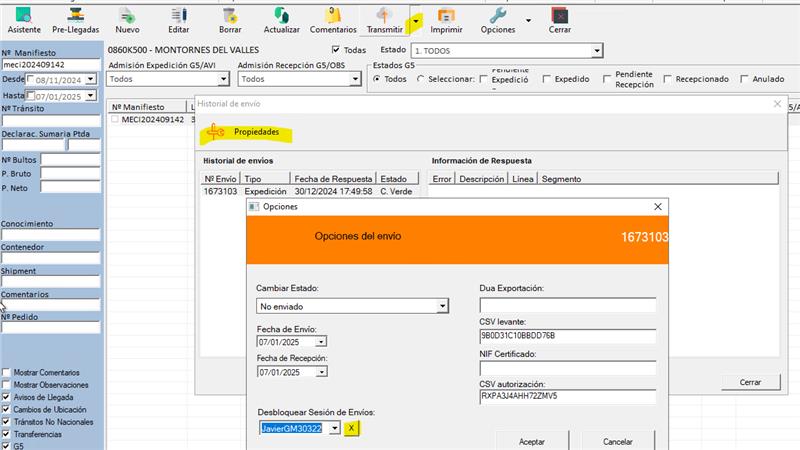Click the Imprimir printer icon
Screen dimensions: 800x450
pyautogui.click(x=446, y=18)
